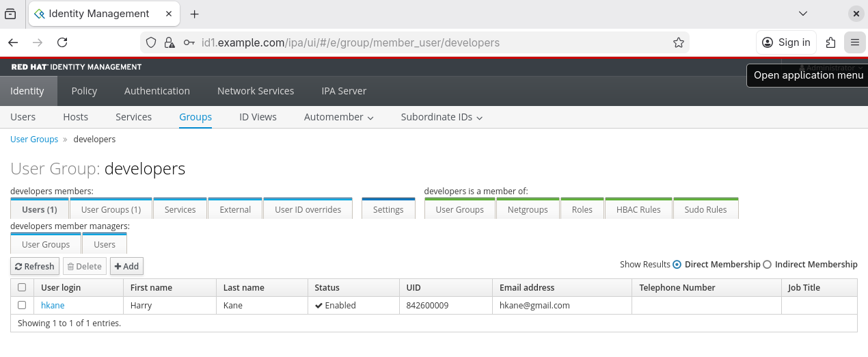
Task: Select the Users (1) members tab
Action: pos(40,209)
